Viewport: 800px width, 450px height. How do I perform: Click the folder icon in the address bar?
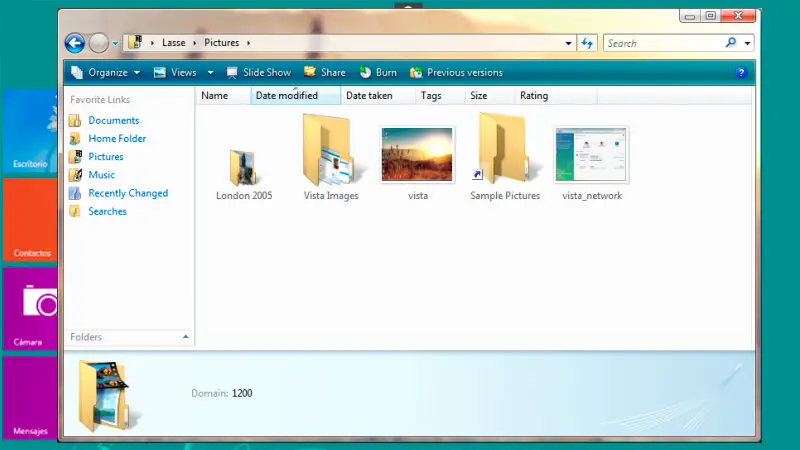[135, 42]
